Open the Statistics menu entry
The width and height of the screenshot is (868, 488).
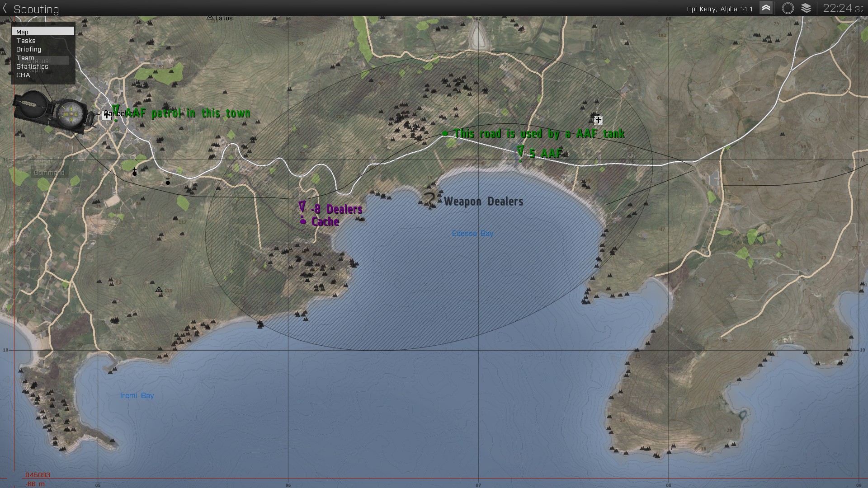pyautogui.click(x=32, y=66)
